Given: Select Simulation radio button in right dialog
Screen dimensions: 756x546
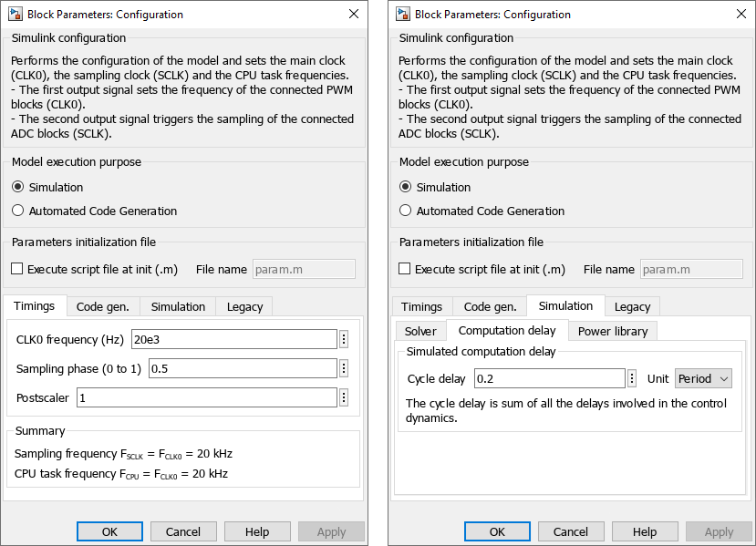Looking at the screenshot, I should click(406, 187).
